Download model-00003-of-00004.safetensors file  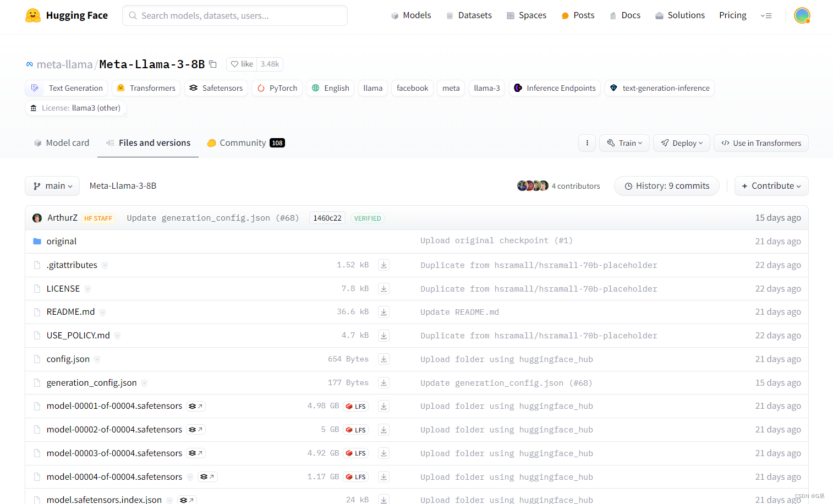point(384,453)
